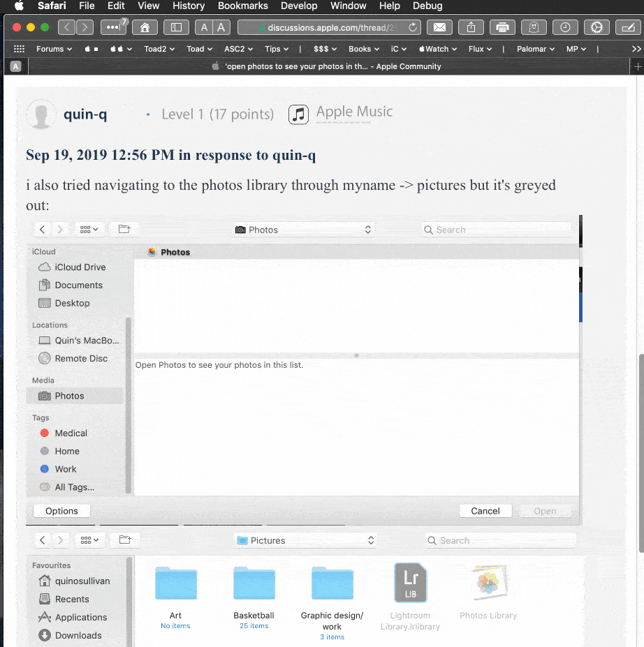Open History clock toolbar icon
Viewport: 644px width, 647px height.
(x=565, y=28)
